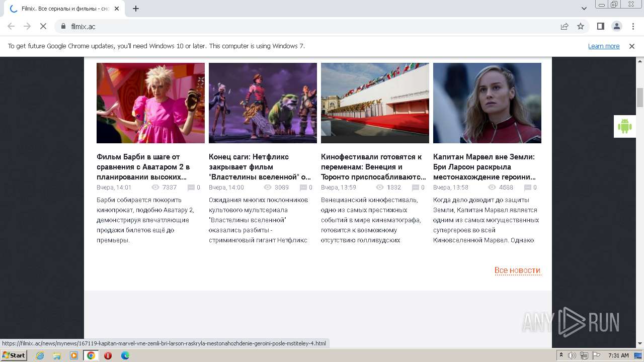Open media player from taskbar
Screen dimensions: 644x362
(74, 355)
